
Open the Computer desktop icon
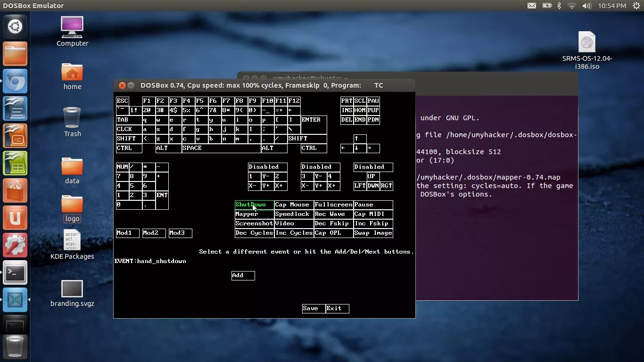tap(72, 31)
